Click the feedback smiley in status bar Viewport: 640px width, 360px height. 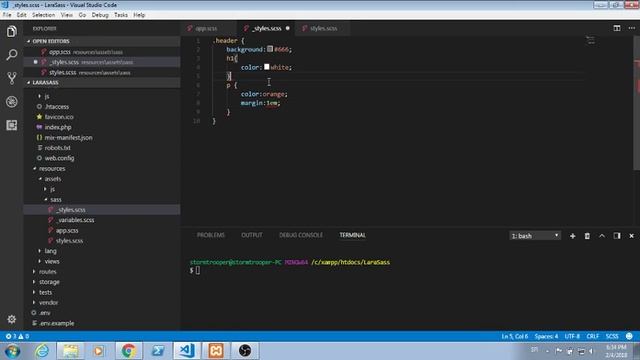coord(629,336)
